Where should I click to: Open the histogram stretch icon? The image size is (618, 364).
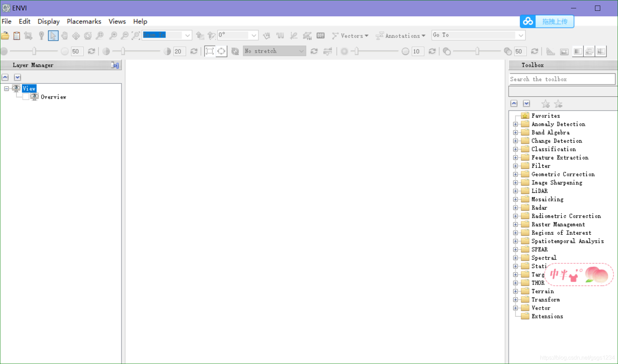pos(327,52)
